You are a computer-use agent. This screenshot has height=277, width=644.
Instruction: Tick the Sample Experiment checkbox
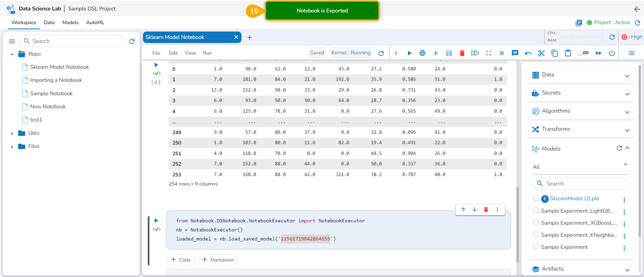pos(536,247)
